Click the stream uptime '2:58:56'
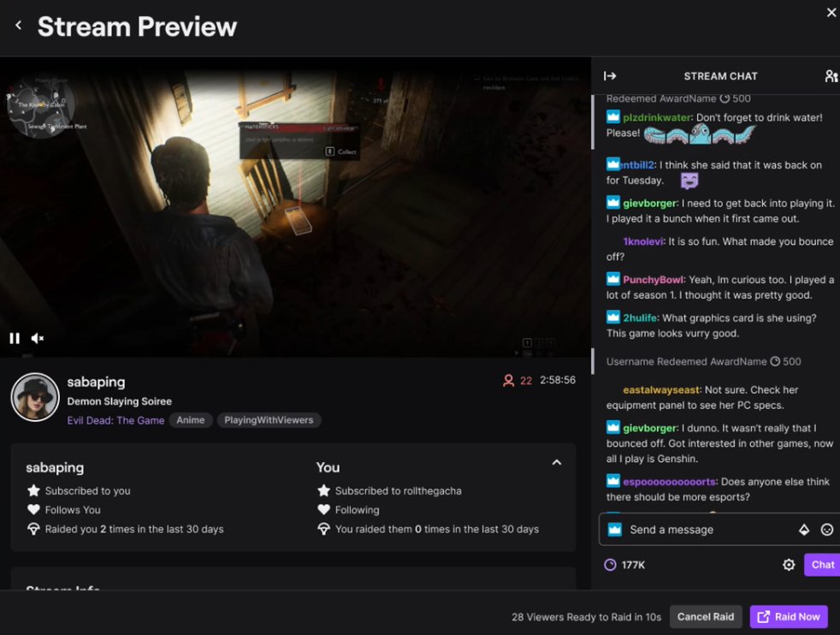 coord(558,380)
